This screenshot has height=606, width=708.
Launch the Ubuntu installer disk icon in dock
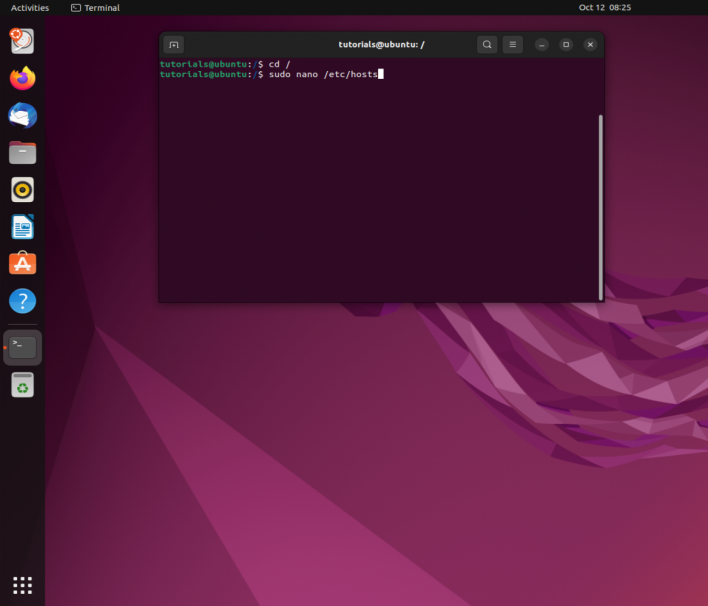(x=22, y=41)
